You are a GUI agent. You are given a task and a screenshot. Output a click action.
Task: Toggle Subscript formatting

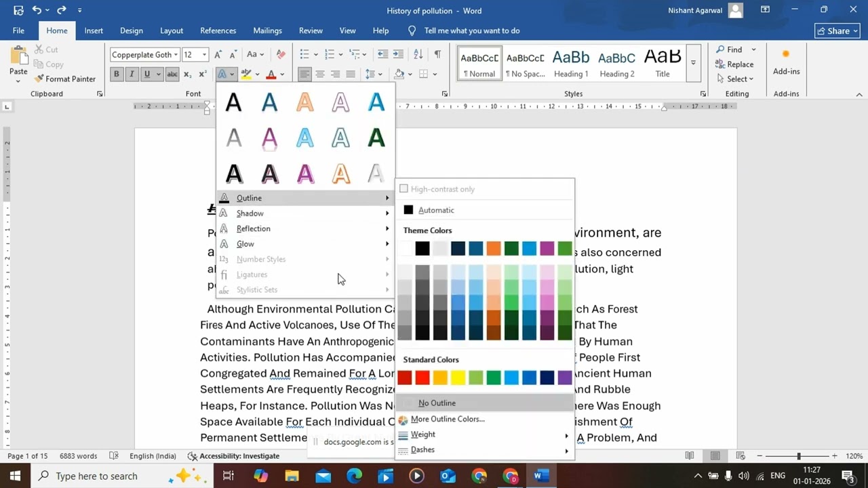tap(189, 74)
